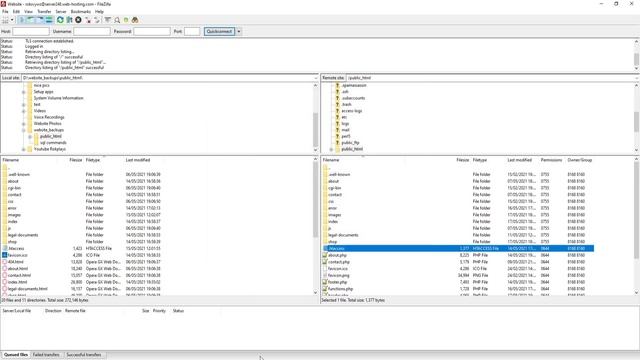
Task: Toggle the message log display
Action: coord(22,20)
